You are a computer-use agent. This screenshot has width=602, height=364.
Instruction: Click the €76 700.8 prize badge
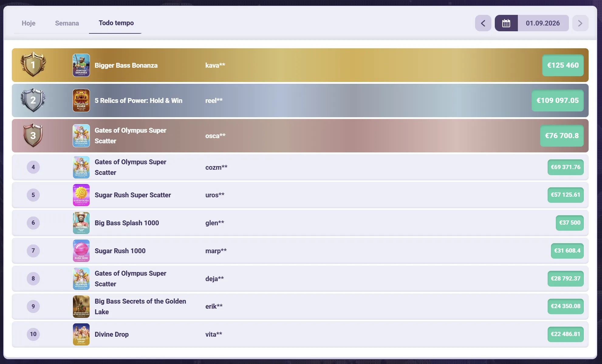click(562, 136)
